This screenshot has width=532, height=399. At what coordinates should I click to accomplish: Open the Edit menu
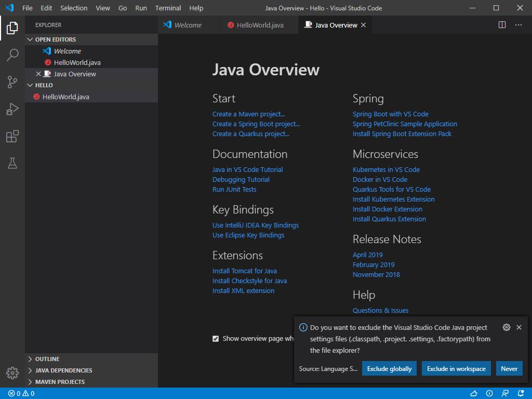click(46, 8)
